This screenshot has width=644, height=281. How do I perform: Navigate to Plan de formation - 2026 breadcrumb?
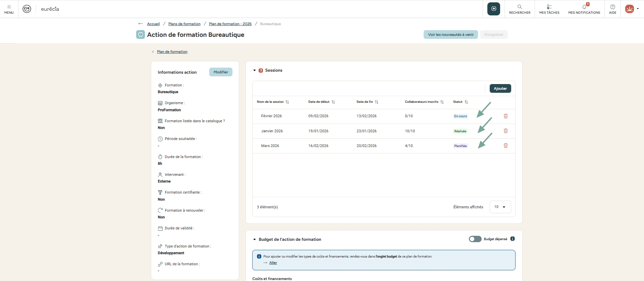point(230,24)
